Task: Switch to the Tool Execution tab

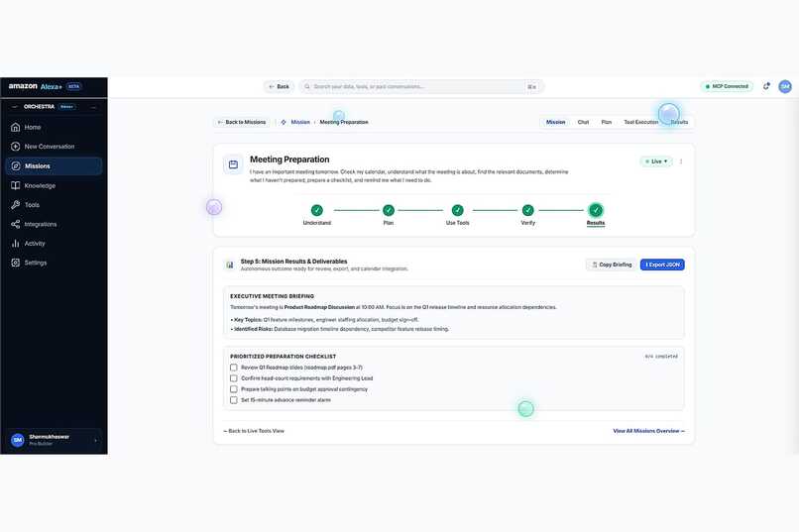Action: coord(641,122)
